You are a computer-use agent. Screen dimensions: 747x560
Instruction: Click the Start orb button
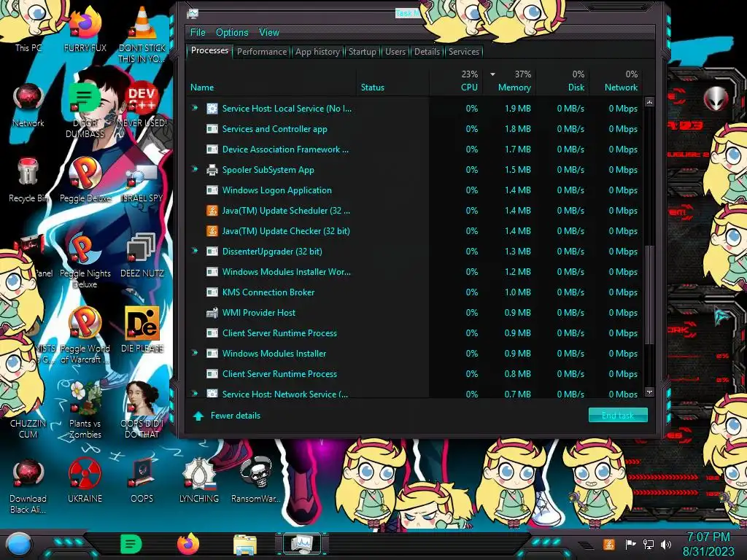(x=18, y=545)
